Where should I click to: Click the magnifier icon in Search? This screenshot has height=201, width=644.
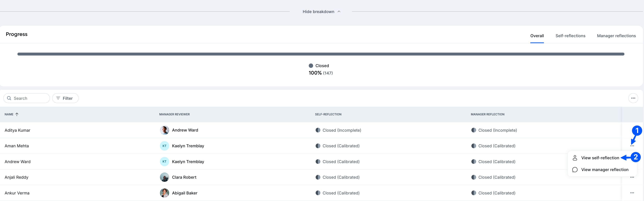tap(9, 98)
